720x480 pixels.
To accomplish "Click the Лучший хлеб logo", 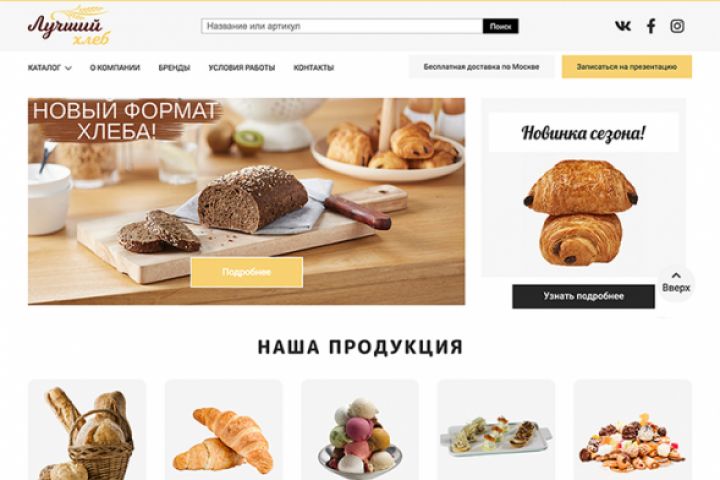I will pos(69,27).
